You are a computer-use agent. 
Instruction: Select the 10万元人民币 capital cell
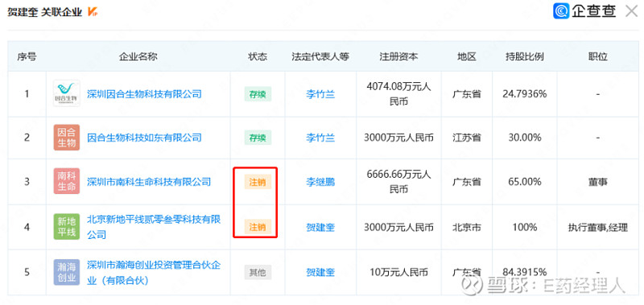pos(398,272)
